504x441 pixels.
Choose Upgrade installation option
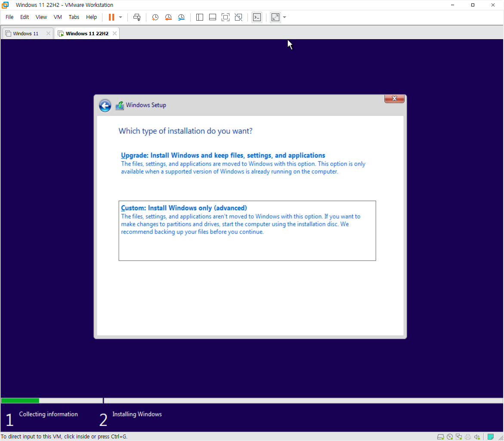click(x=243, y=163)
